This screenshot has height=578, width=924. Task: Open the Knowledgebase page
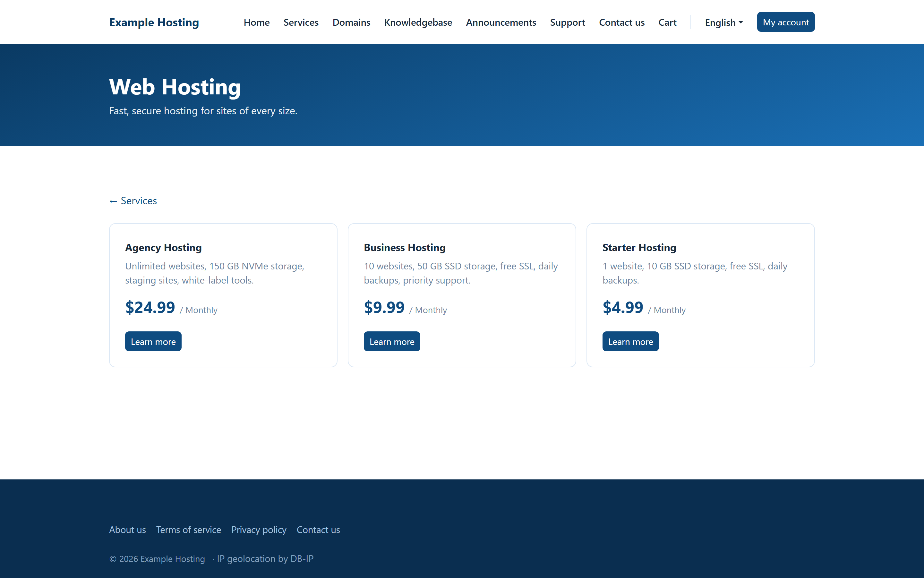click(418, 22)
